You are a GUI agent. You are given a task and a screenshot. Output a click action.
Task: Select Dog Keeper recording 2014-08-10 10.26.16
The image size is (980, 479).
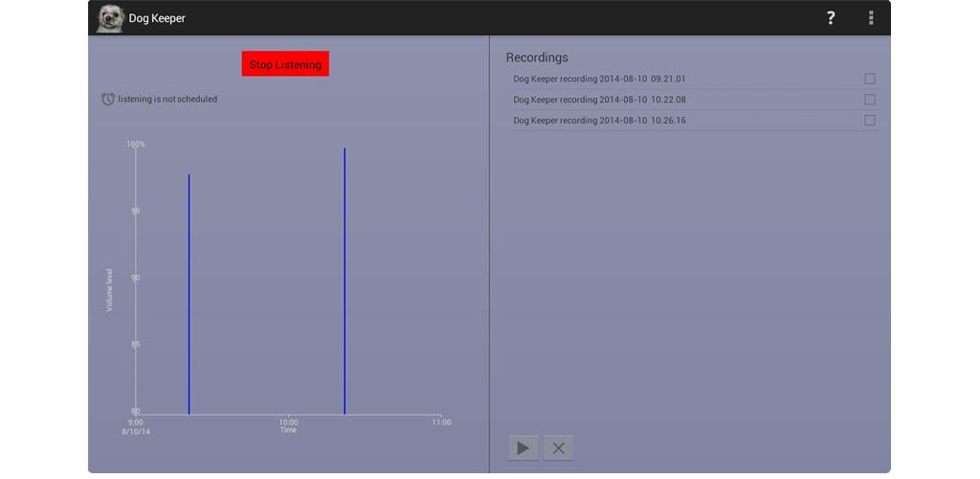click(x=696, y=120)
